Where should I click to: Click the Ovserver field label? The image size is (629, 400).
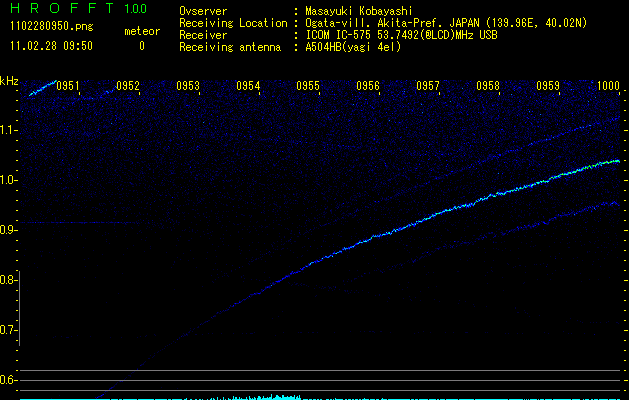203,11
